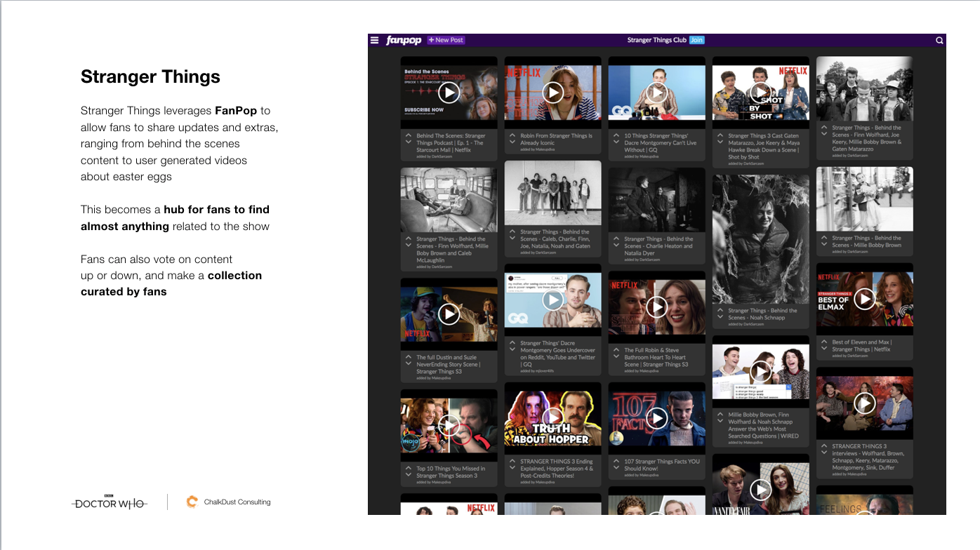The height and width of the screenshot is (550, 980).
Task: Play the Top 10 Things You Missed video
Action: 449,425
